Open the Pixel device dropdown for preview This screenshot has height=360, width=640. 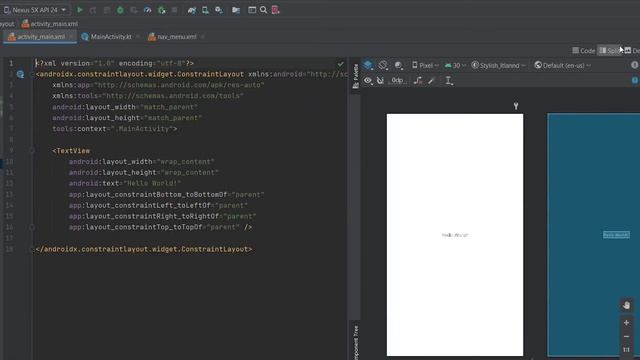click(x=425, y=65)
